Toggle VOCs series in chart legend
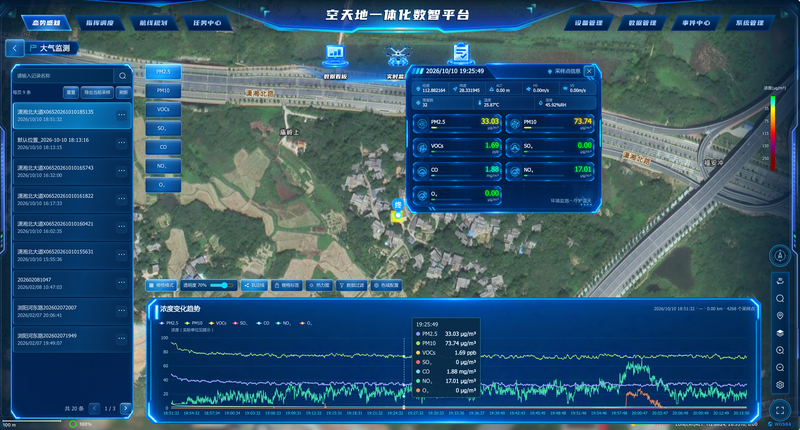The width and height of the screenshot is (800, 430). click(x=217, y=323)
